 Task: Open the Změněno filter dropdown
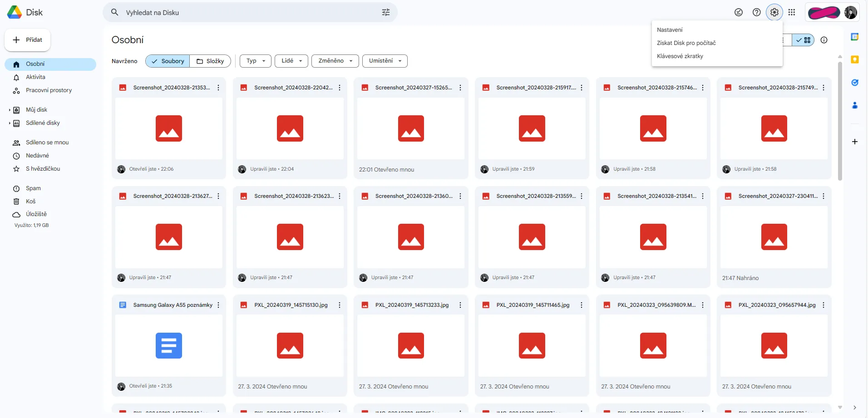tap(335, 61)
